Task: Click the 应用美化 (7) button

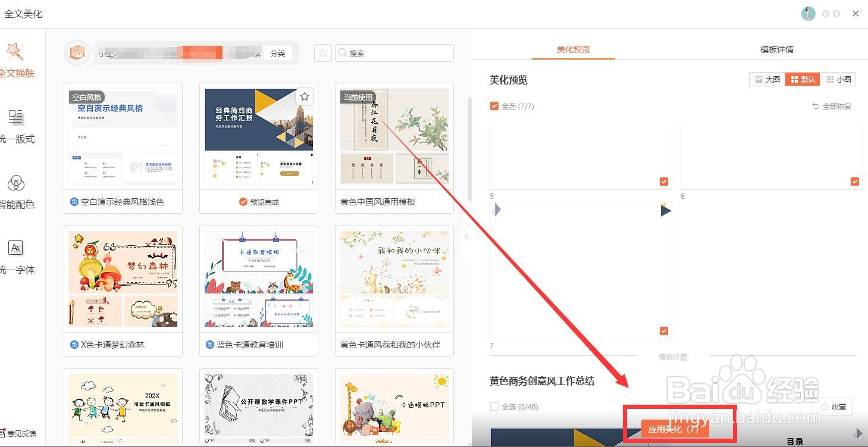Action: (x=675, y=429)
